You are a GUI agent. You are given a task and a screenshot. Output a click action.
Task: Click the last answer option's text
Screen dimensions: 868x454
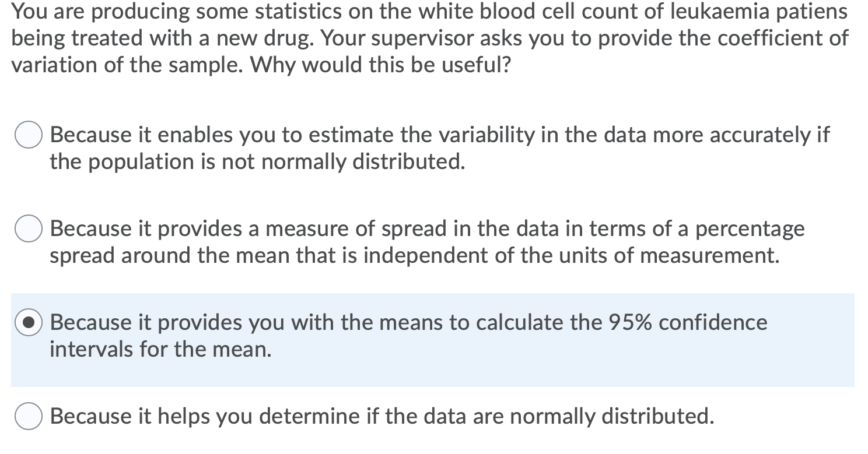click(x=379, y=416)
